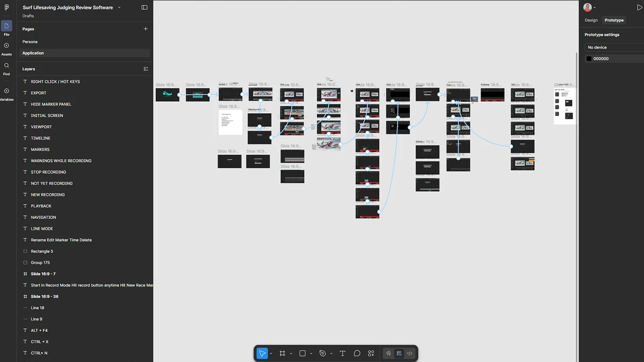Open the Figma main menu icon
The height and width of the screenshot is (362, 644).
click(7, 7)
